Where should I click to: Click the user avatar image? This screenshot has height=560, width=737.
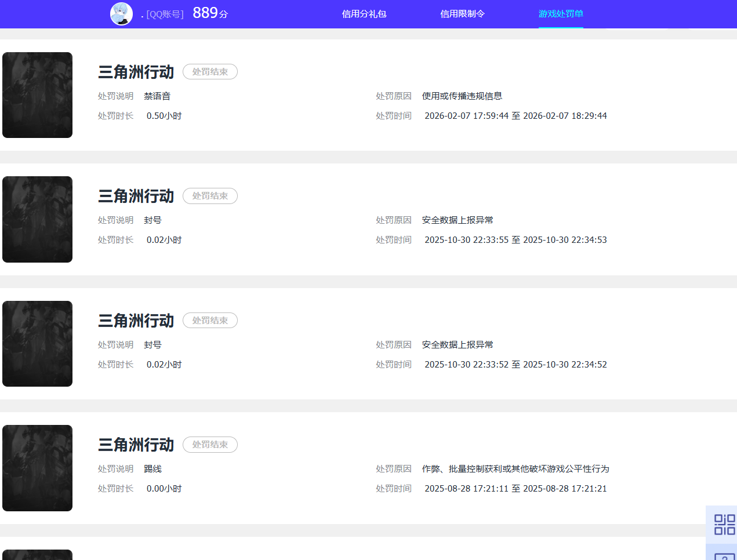[121, 13]
